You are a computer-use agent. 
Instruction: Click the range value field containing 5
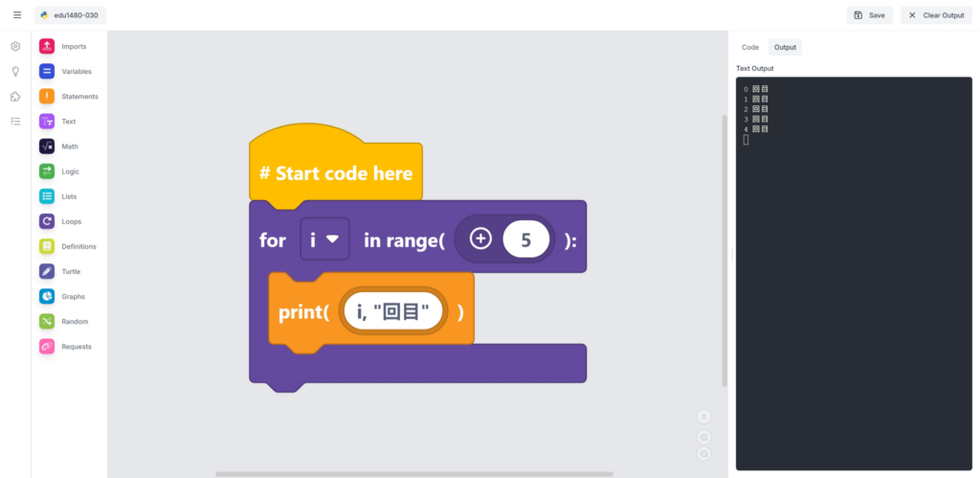pos(525,239)
